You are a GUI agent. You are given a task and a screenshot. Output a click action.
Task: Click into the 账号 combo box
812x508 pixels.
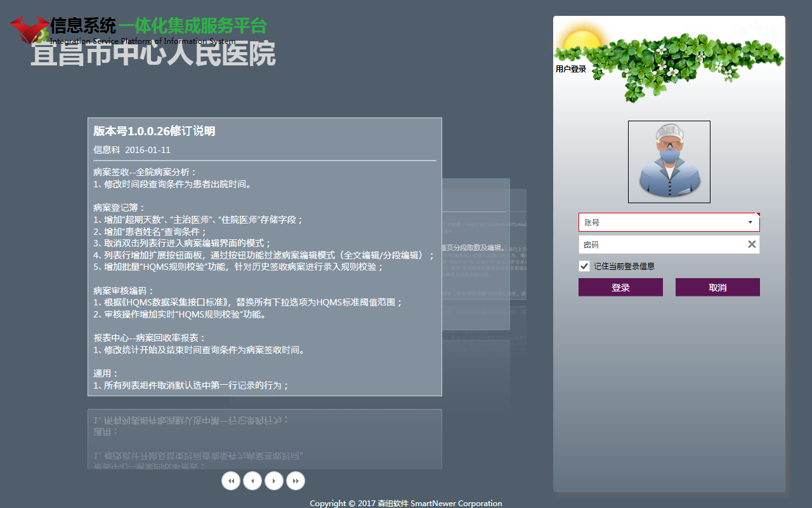660,222
